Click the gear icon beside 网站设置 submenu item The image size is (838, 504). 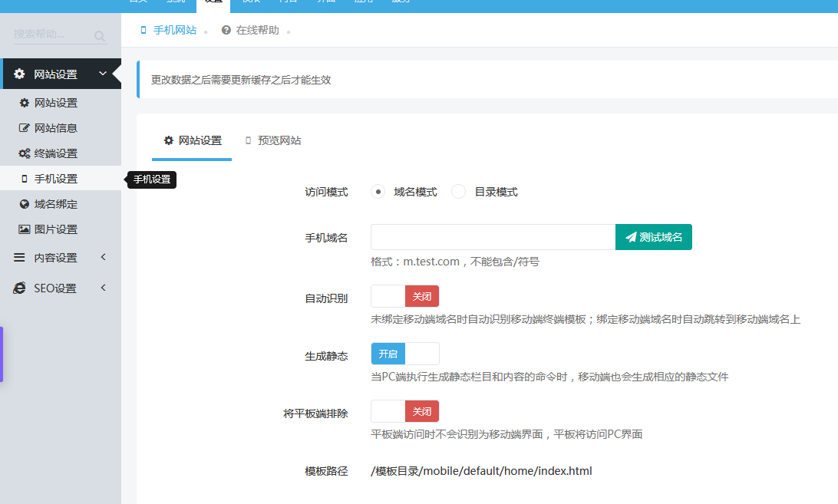24,103
